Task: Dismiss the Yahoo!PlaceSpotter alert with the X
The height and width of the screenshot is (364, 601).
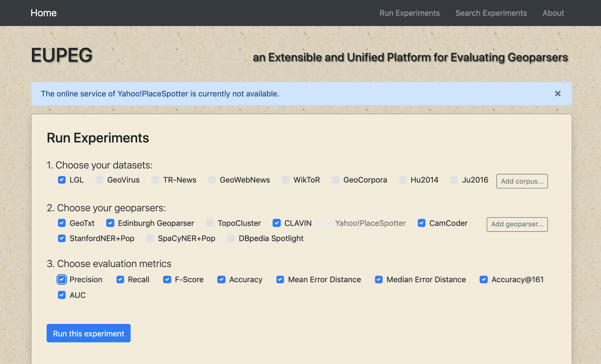Action: [x=558, y=94]
